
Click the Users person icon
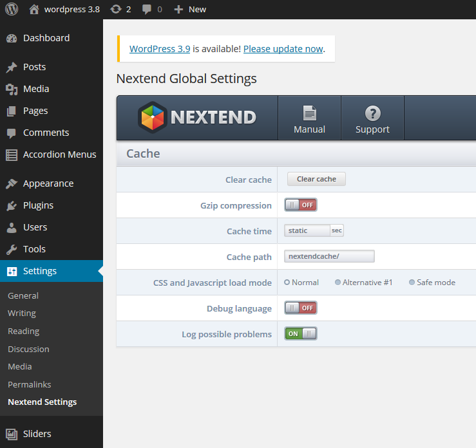pos(12,228)
